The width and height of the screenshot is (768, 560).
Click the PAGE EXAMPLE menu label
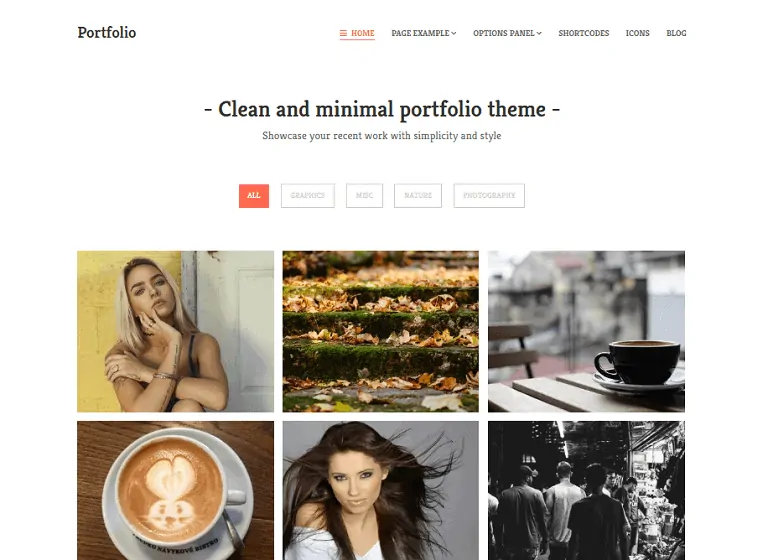(420, 33)
